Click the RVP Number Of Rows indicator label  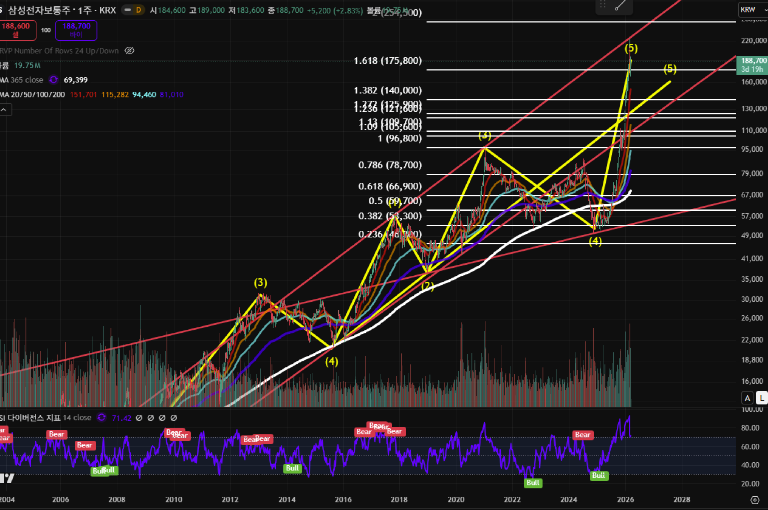[60, 50]
